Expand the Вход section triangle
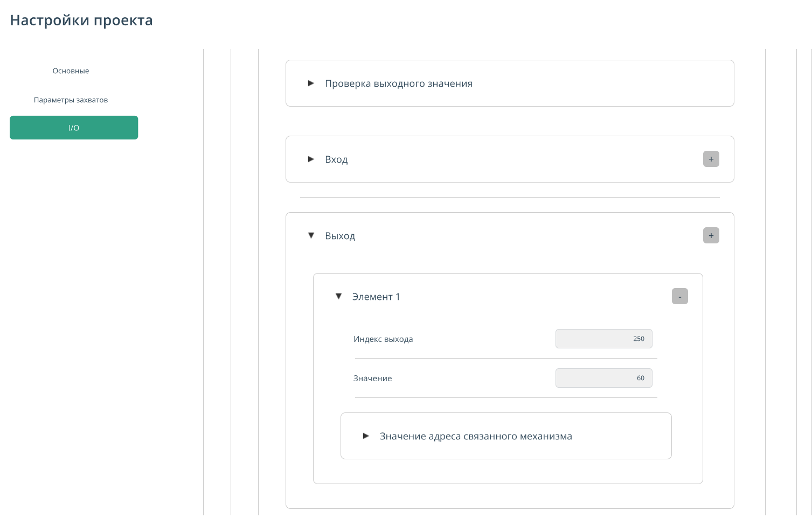812x518 pixels. click(311, 159)
